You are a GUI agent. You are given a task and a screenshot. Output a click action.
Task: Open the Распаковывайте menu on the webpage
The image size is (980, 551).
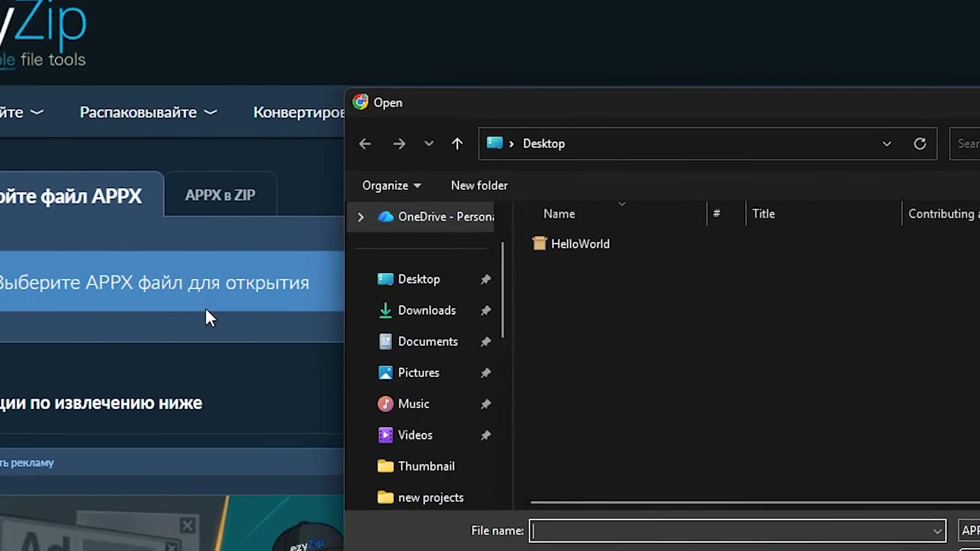click(148, 112)
